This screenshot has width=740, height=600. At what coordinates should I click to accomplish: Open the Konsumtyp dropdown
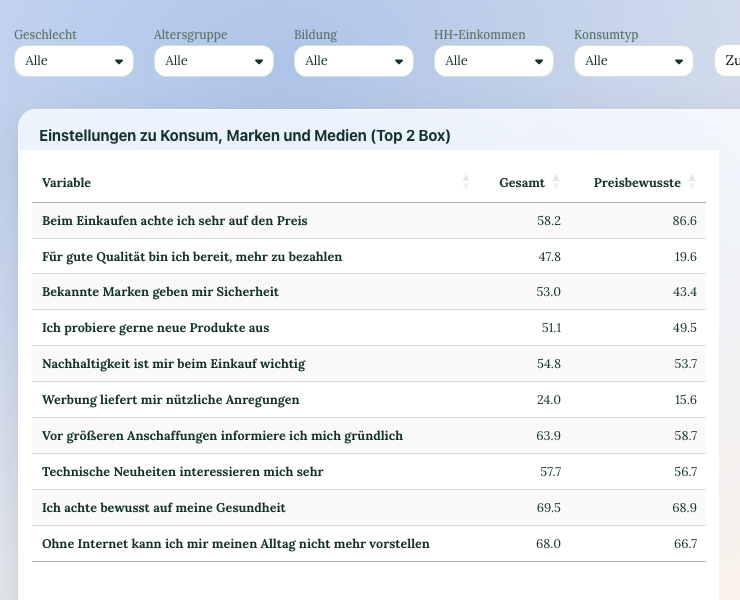(x=634, y=61)
